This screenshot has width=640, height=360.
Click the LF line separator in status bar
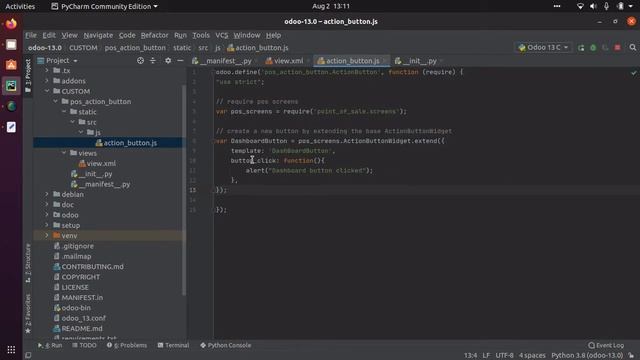486,356
